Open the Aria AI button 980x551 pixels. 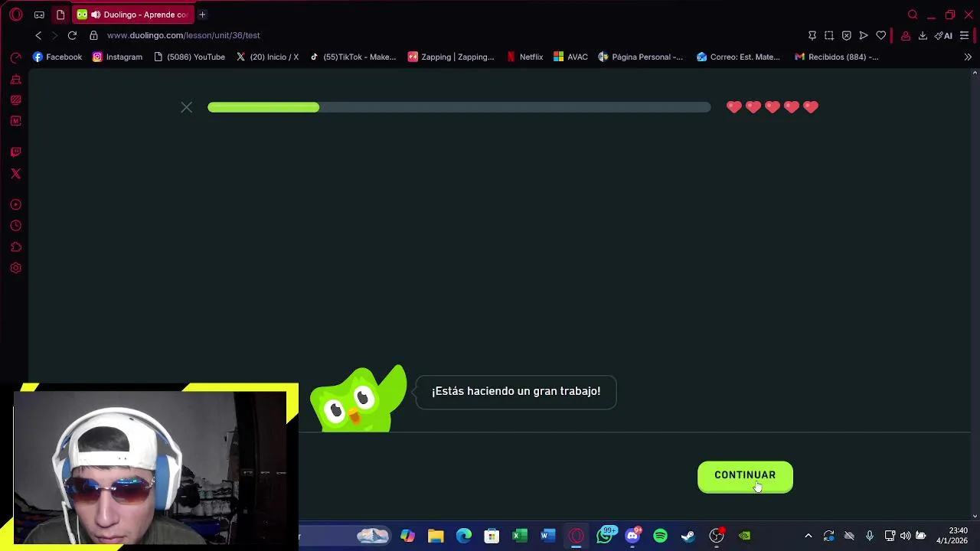[943, 35]
